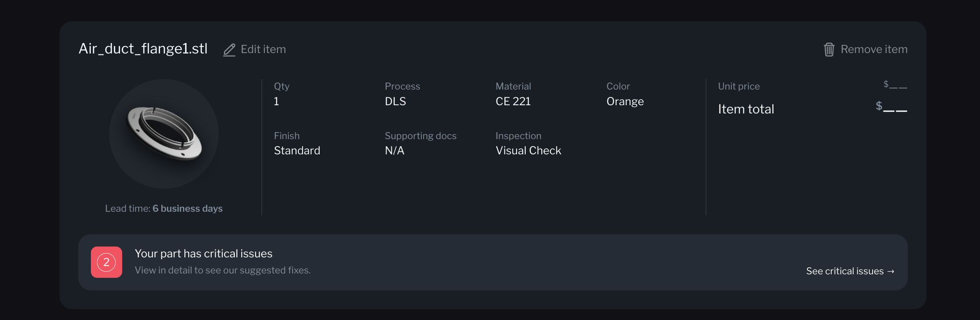Screen dimensions: 980x320
Task: Click the Your part has critical issues heading
Action: (203, 253)
